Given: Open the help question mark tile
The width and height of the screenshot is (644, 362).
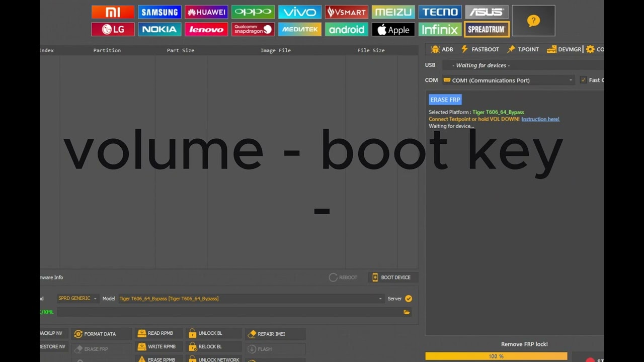Looking at the screenshot, I should coord(533,21).
